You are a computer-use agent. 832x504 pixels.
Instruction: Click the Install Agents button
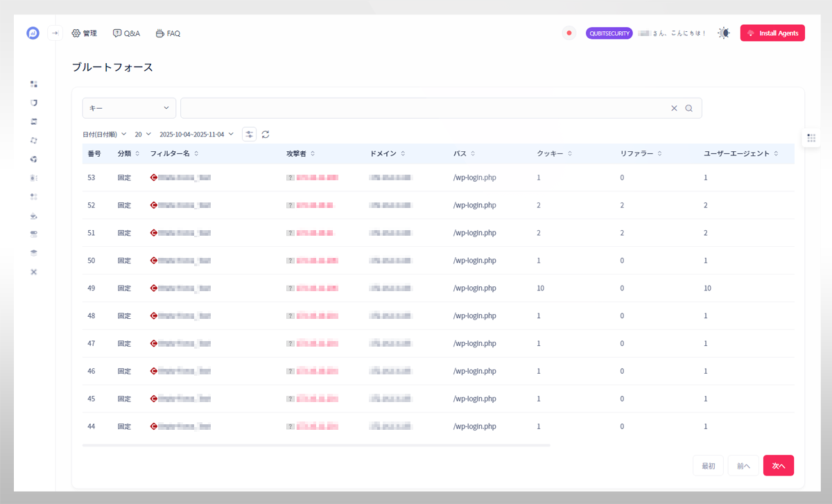(x=772, y=33)
